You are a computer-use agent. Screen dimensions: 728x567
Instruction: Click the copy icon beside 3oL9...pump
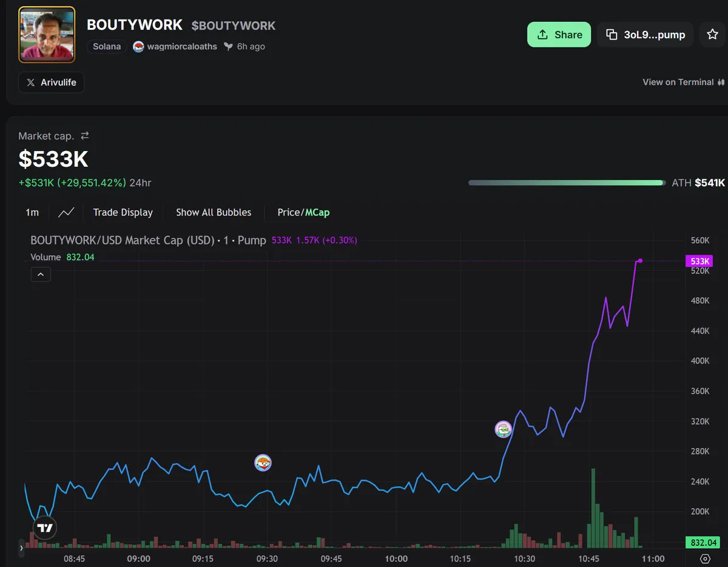tap(612, 35)
